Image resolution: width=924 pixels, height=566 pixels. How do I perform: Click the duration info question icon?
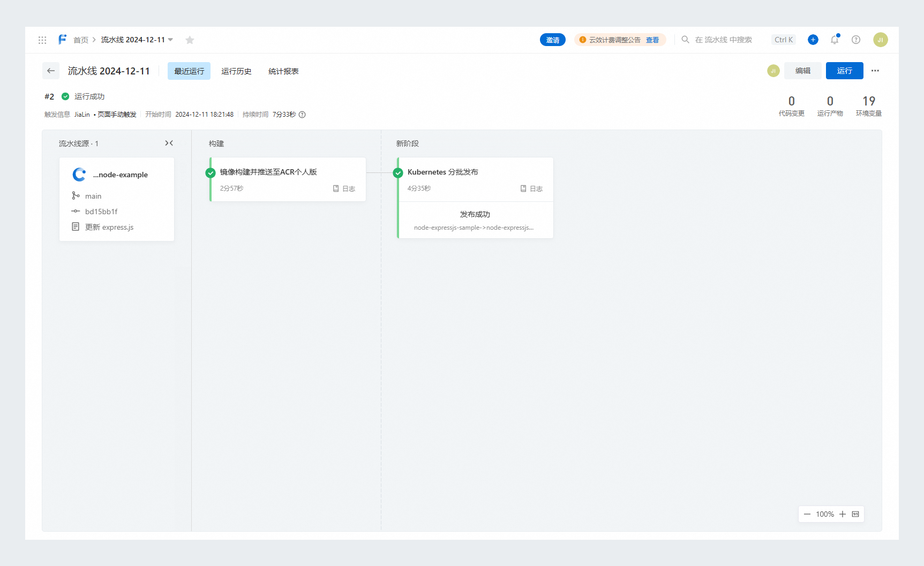pyautogui.click(x=302, y=115)
